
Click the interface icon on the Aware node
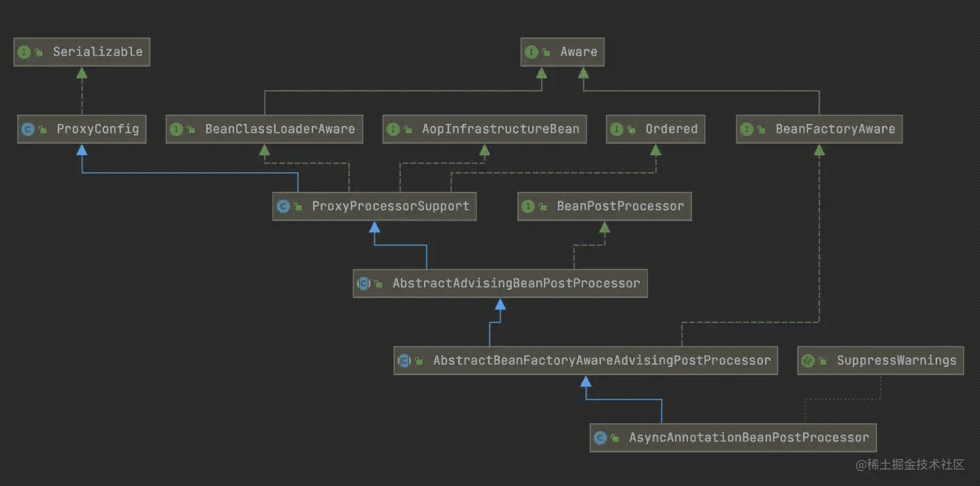pyautogui.click(x=532, y=52)
